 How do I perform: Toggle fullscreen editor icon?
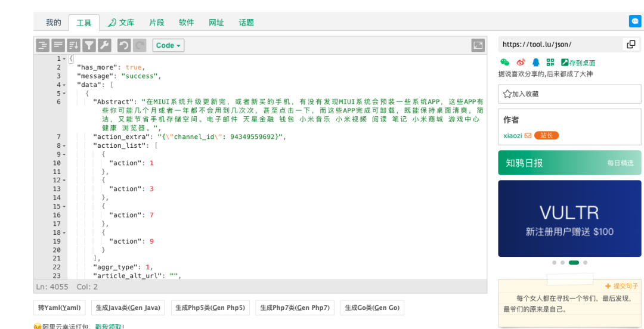478,45
